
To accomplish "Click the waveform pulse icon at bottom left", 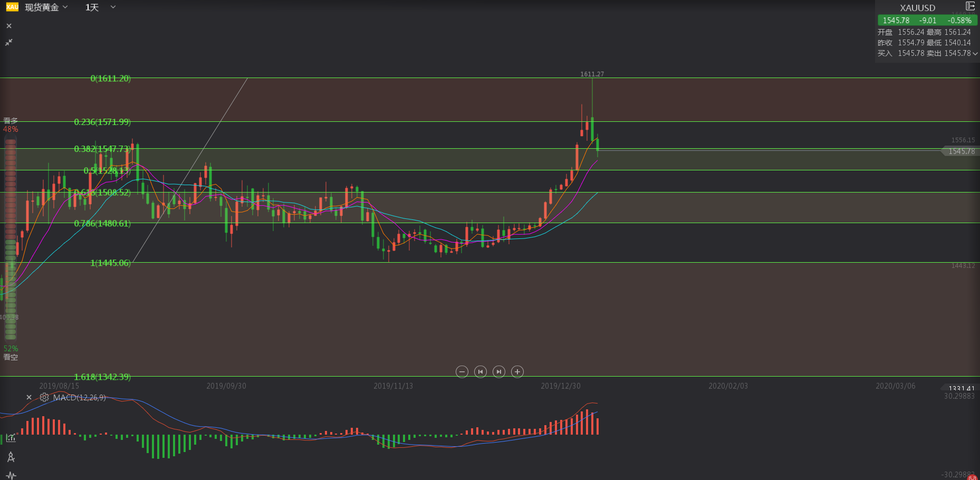I will (x=11, y=475).
